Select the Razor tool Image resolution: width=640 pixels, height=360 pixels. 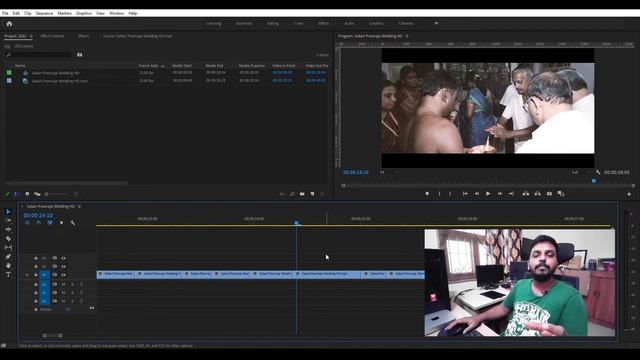click(x=8, y=238)
